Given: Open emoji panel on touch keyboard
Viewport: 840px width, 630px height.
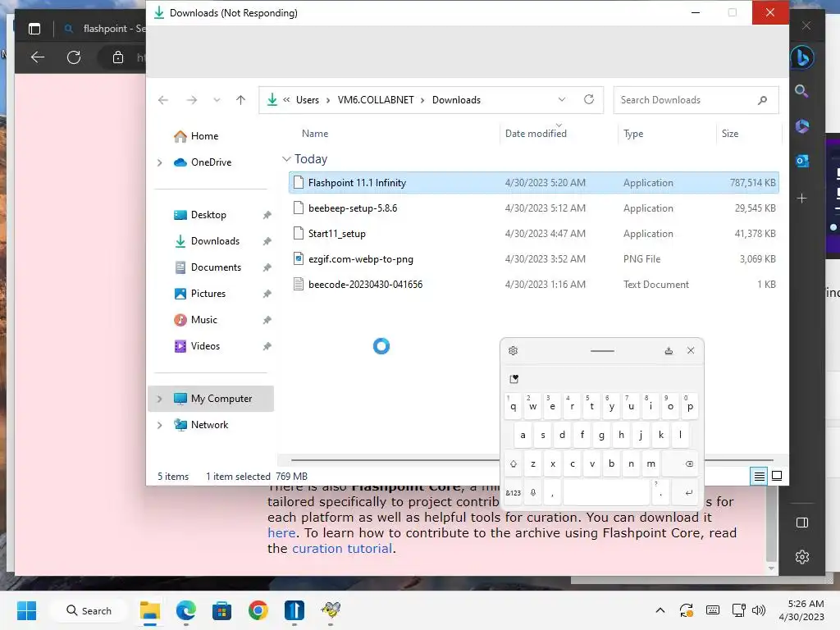Looking at the screenshot, I should tap(514, 379).
